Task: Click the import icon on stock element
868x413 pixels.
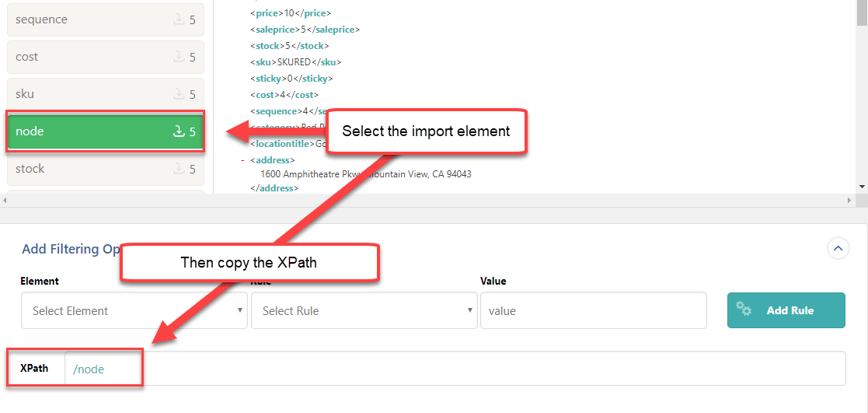Action: click(x=179, y=169)
